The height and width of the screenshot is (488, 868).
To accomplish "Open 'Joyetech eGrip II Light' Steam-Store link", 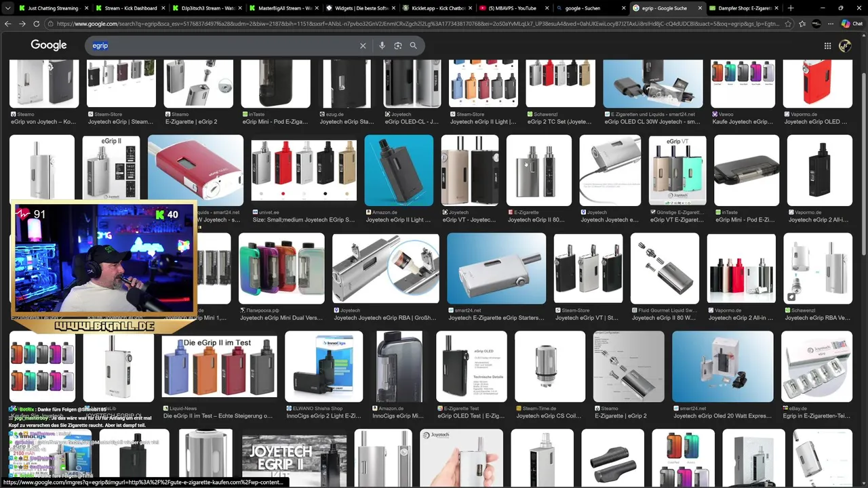I will coord(483,122).
